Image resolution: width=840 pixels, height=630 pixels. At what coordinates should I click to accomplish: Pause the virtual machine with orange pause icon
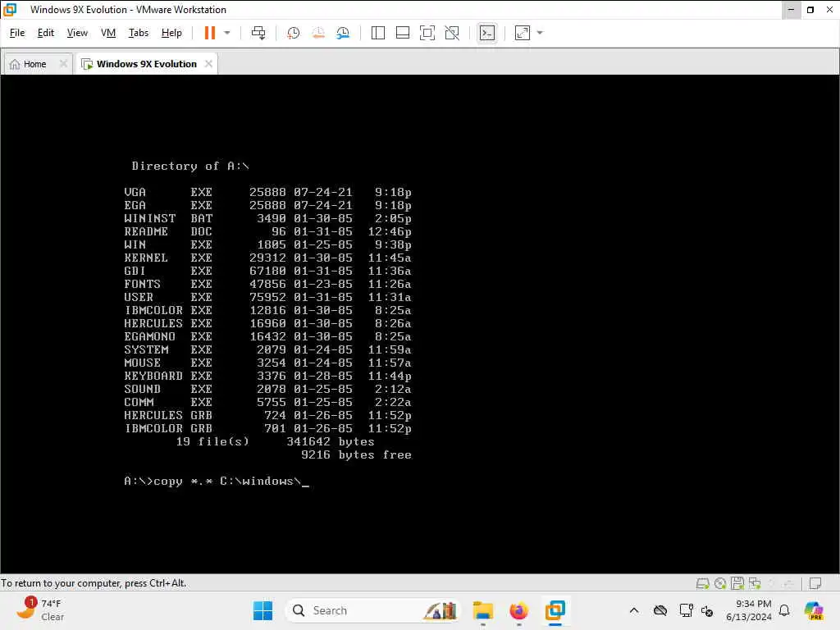pos(209,33)
